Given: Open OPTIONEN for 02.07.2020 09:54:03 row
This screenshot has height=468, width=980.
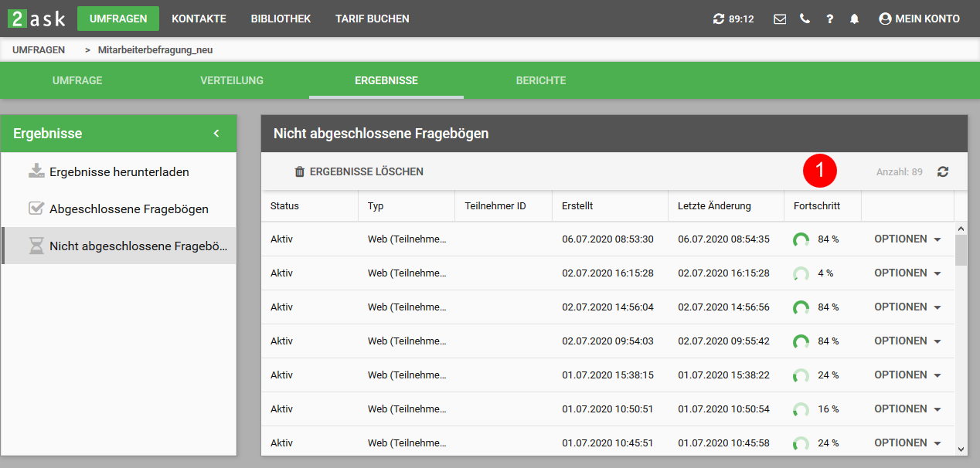Looking at the screenshot, I should pos(907,341).
